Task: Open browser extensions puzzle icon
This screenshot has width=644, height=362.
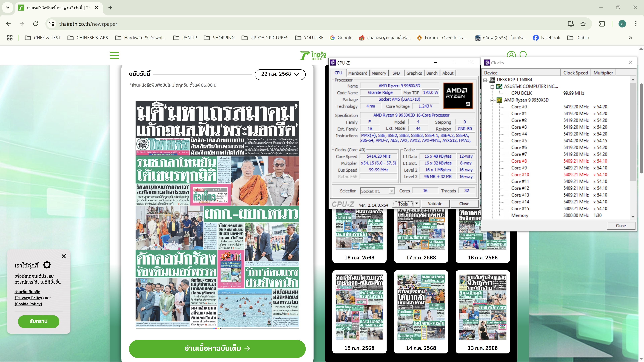Action: (602, 24)
